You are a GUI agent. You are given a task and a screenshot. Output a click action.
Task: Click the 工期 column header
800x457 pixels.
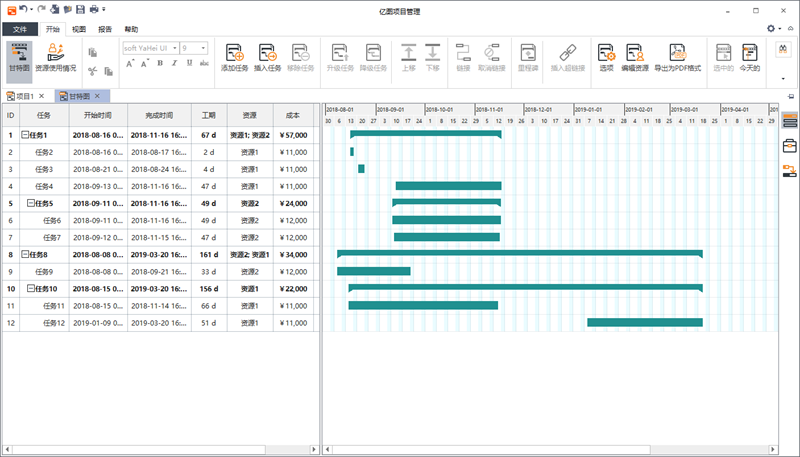coord(209,115)
